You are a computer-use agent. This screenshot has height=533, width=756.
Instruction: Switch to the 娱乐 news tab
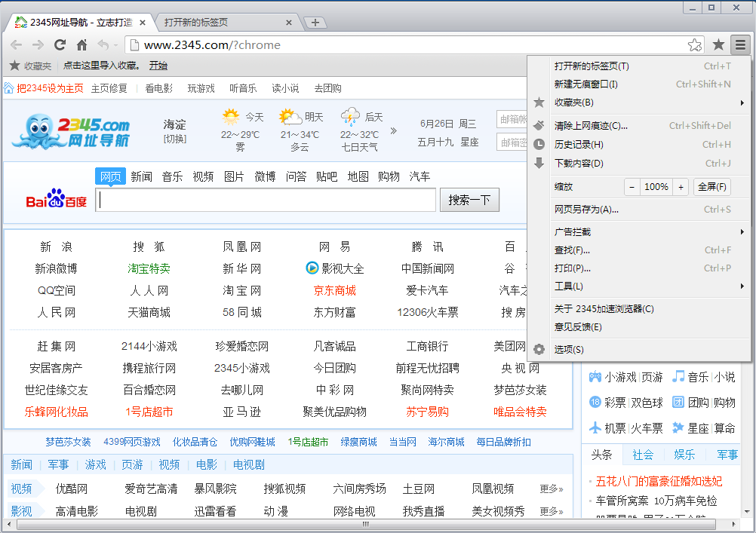(x=684, y=455)
